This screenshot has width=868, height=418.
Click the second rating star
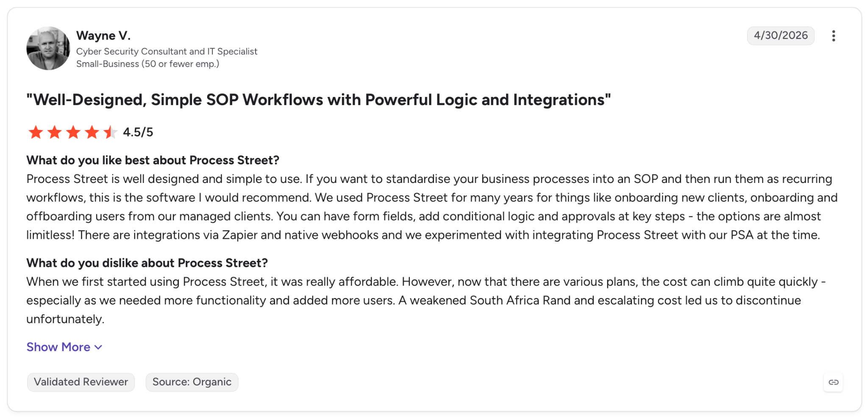coord(54,132)
